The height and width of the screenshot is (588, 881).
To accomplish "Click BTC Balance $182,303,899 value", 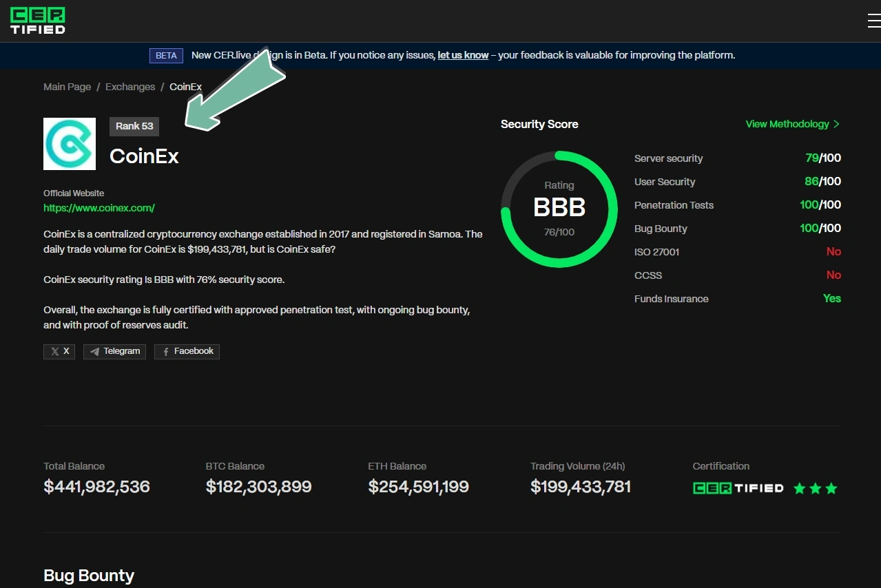I will point(259,487).
